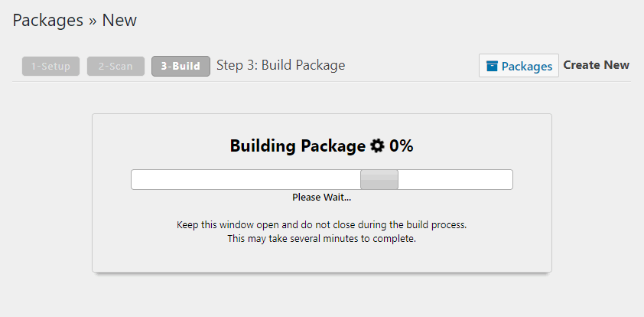Click the active 3-Build step button
The width and height of the screenshot is (644, 317).
click(181, 67)
